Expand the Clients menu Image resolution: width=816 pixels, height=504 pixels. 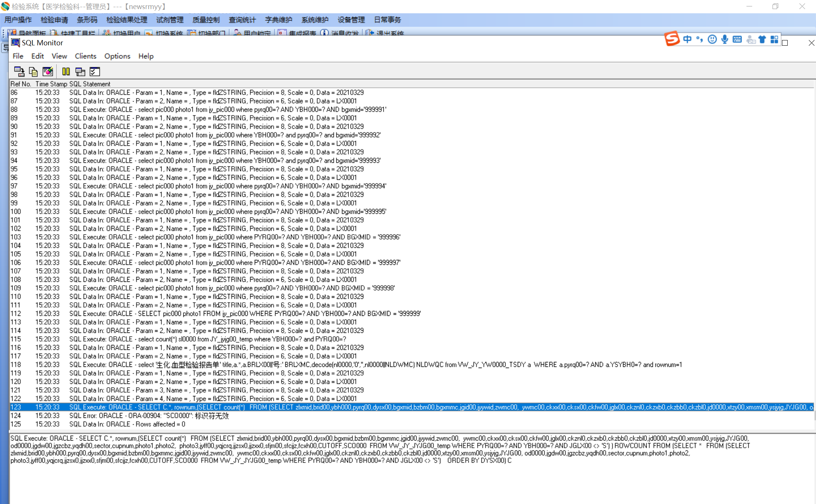pyautogui.click(x=85, y=56)
